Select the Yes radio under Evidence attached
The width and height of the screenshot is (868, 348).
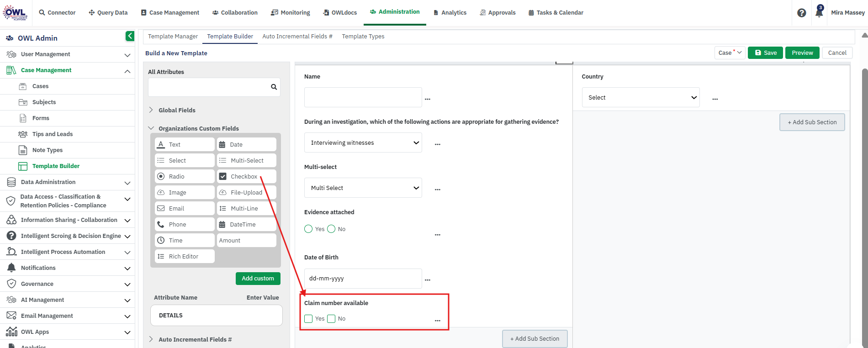(x=308, y=229)
